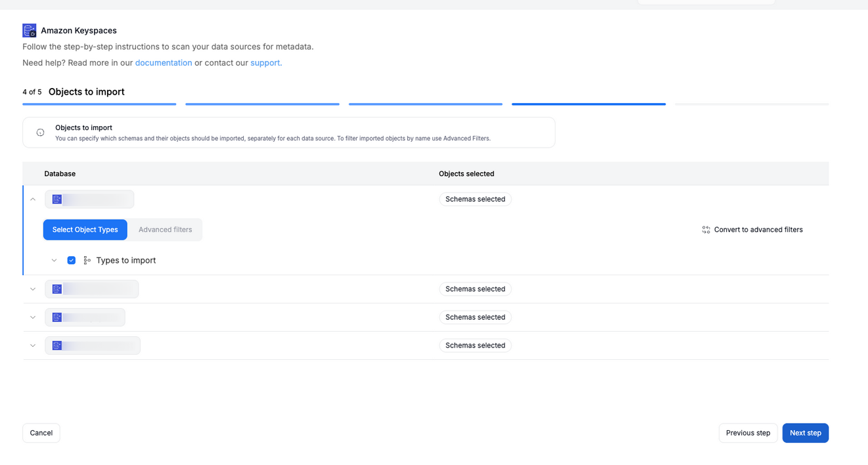Select the Select Object Types tab
This screenshot has width=868, height=465.
coord(85,230)
